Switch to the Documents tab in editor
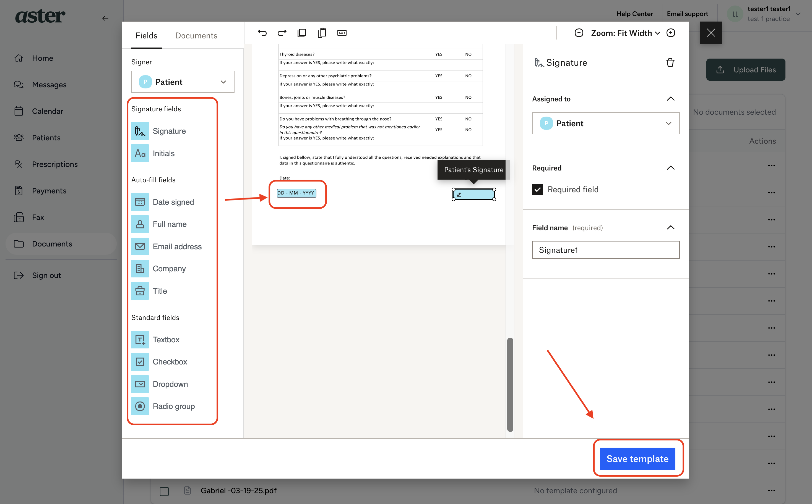This screenshot has height=504, width=812. (196, 36)
